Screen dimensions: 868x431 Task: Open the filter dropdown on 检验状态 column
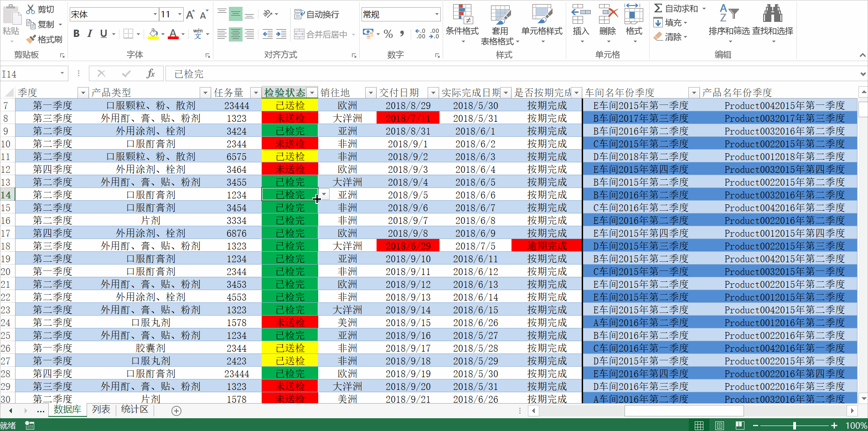click(312, 92)
